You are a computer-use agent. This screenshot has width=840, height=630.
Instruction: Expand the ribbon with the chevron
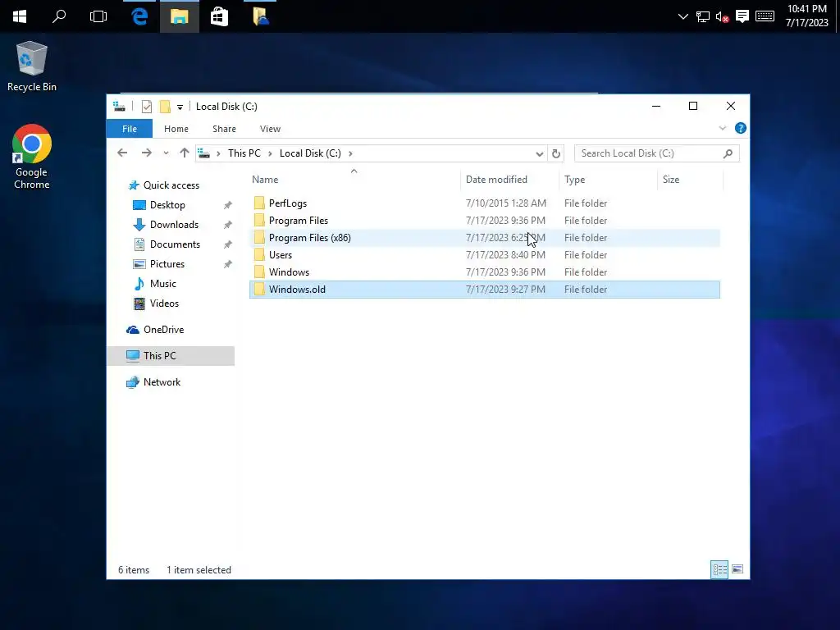tap(722, 128)
